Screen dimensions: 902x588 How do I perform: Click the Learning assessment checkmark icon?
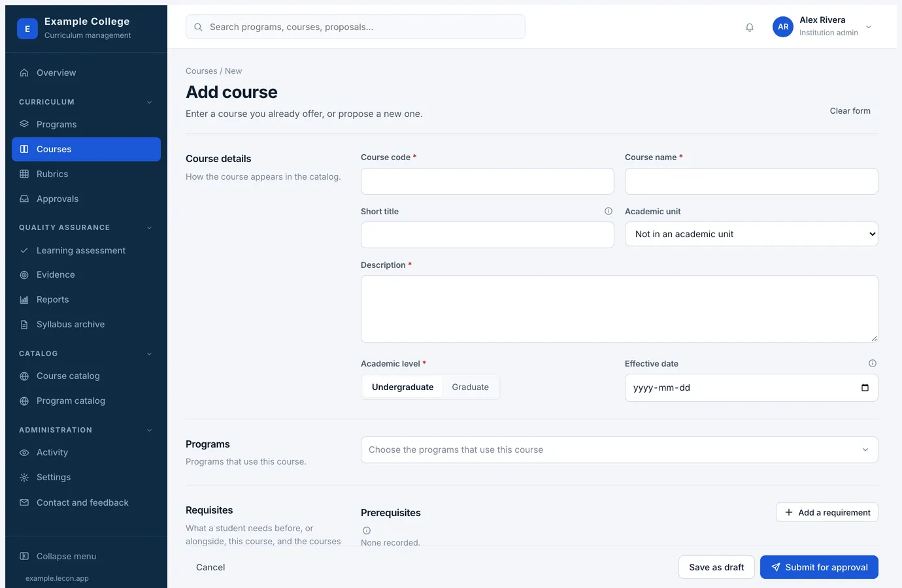pos(24,250)
